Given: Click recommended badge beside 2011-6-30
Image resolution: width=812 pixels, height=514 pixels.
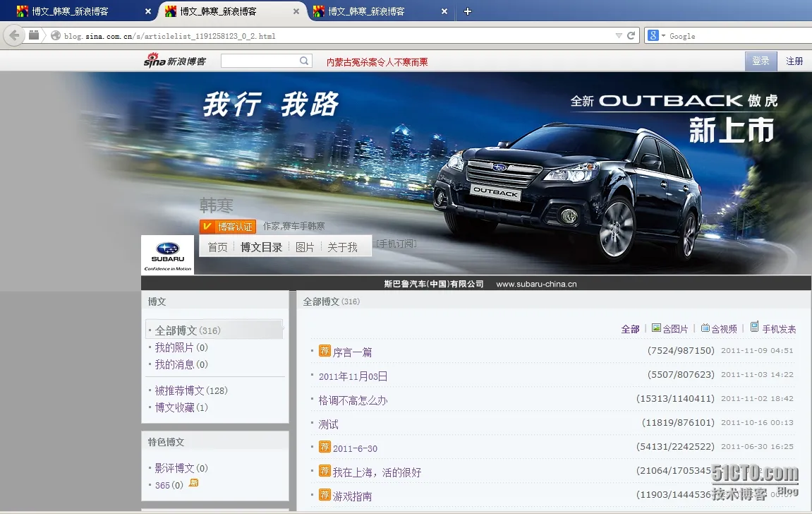Looking at the screenshot, I should (x=325, y=447).
